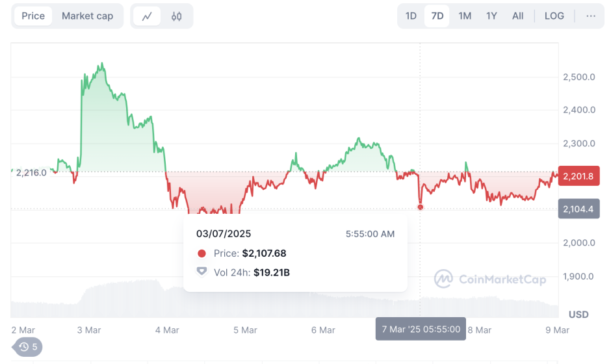Click the red dot icon in tooltip
This screenshot has height=364, width=611.
click(x=201, y=253)
